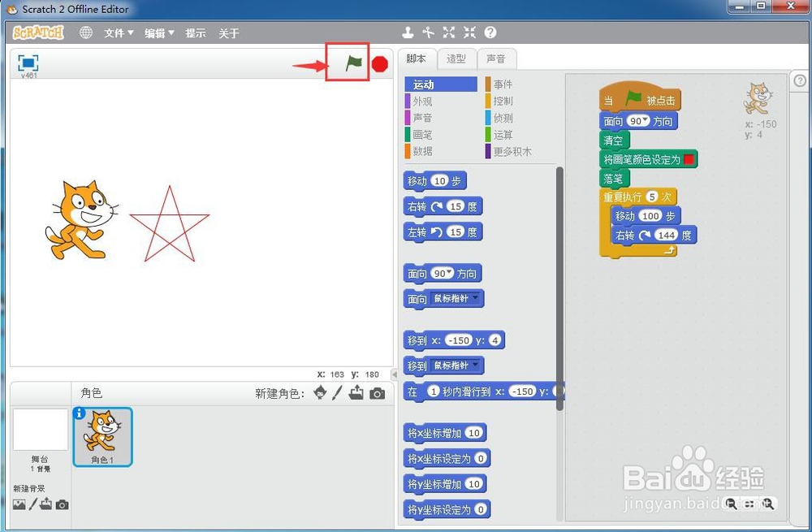This screenshot has width=812, height=532.
Task: Zoom in the scripts area
Action: [x=767, y=504]
